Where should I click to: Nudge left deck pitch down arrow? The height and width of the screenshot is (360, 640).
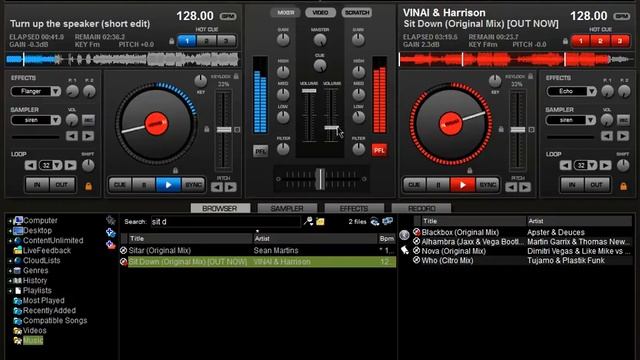point(217,187)
